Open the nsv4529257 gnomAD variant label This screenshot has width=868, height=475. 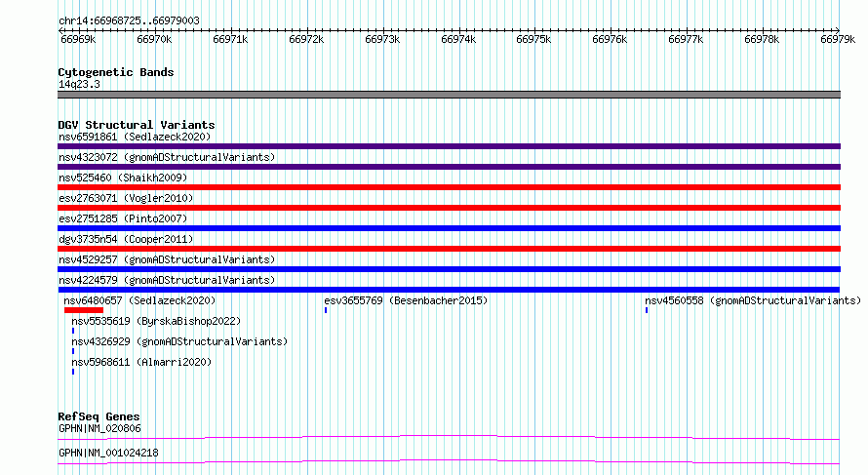[x=167, y=259]
